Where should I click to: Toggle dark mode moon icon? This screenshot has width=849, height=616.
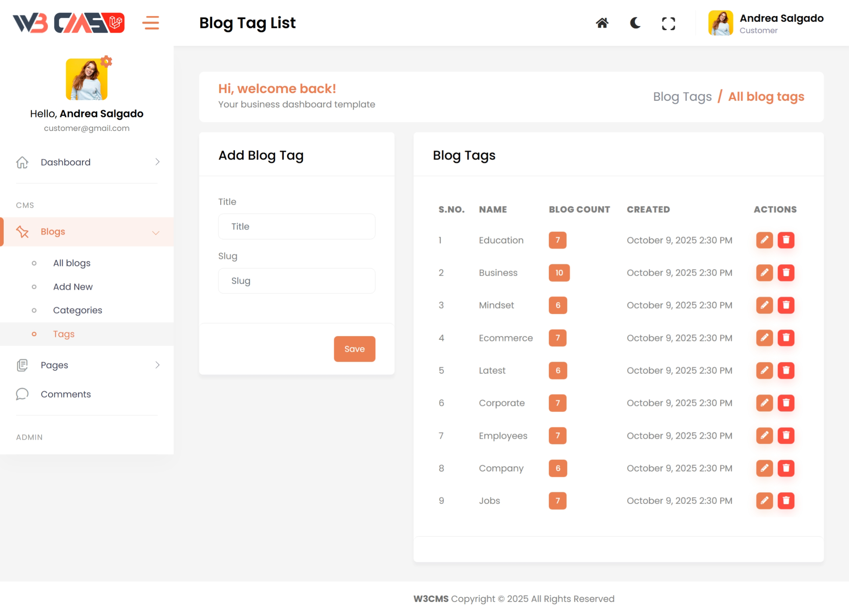(635, 23)
